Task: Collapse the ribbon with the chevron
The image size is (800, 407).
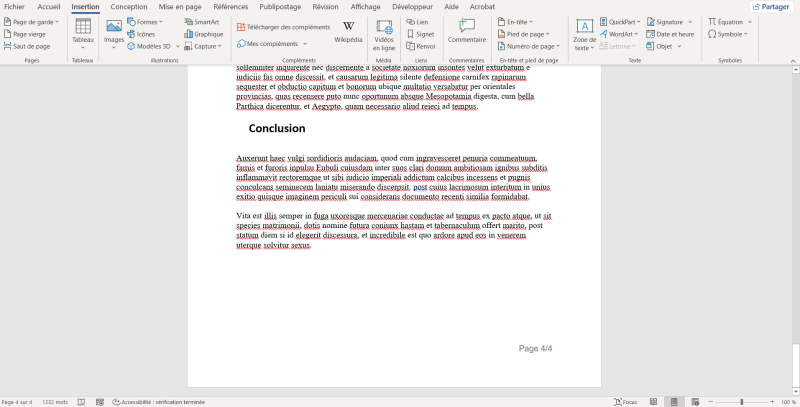Action: pos(793,61)
